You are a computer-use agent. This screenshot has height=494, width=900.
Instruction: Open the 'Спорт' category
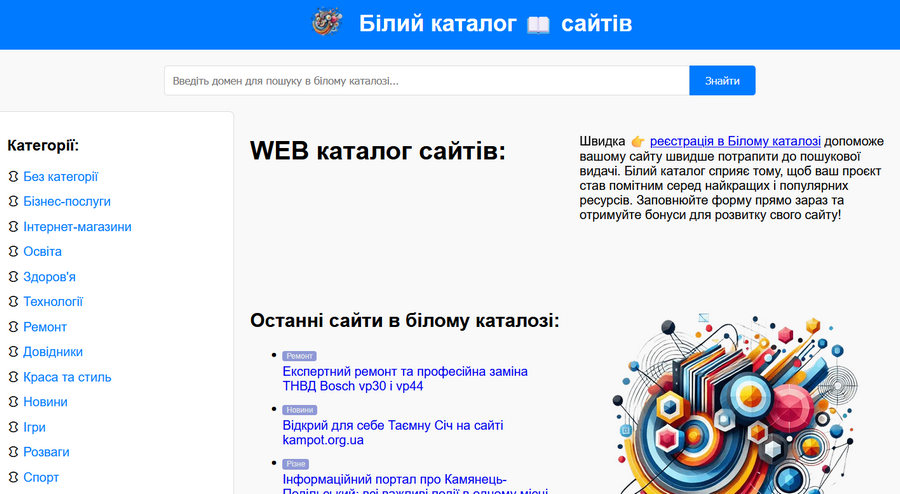coord(41,477)
